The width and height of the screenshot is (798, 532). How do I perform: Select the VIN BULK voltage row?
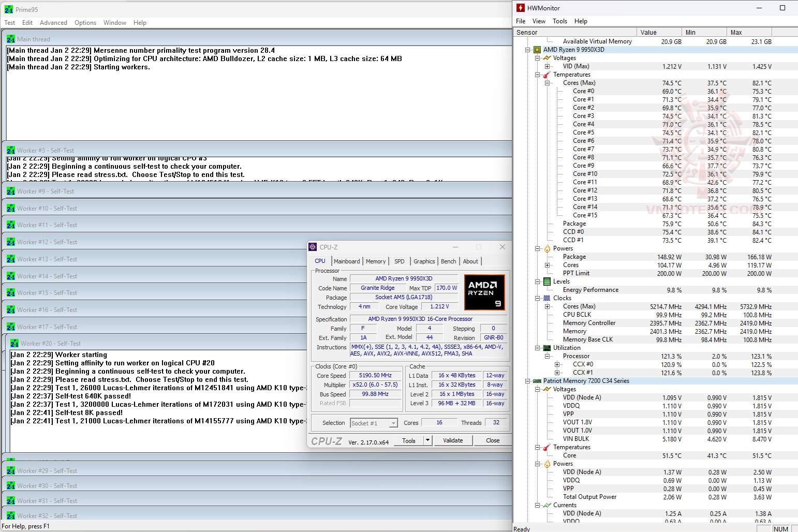point(667,439)
